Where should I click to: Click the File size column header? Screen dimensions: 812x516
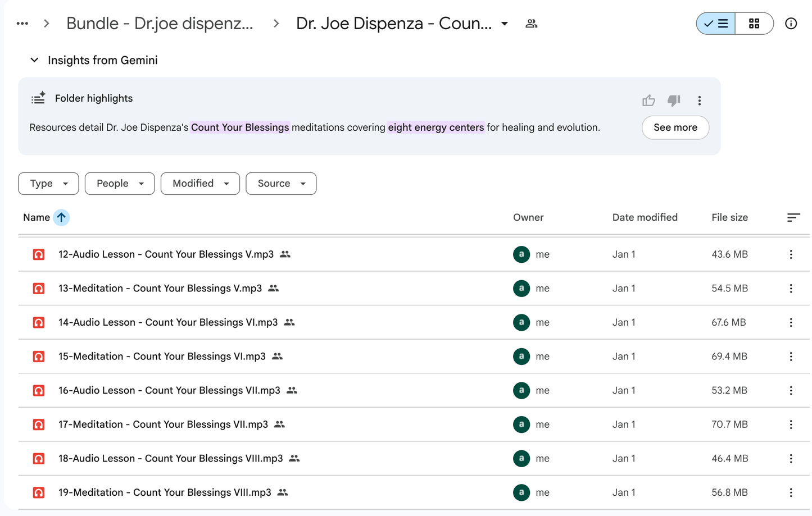[729, 217]
